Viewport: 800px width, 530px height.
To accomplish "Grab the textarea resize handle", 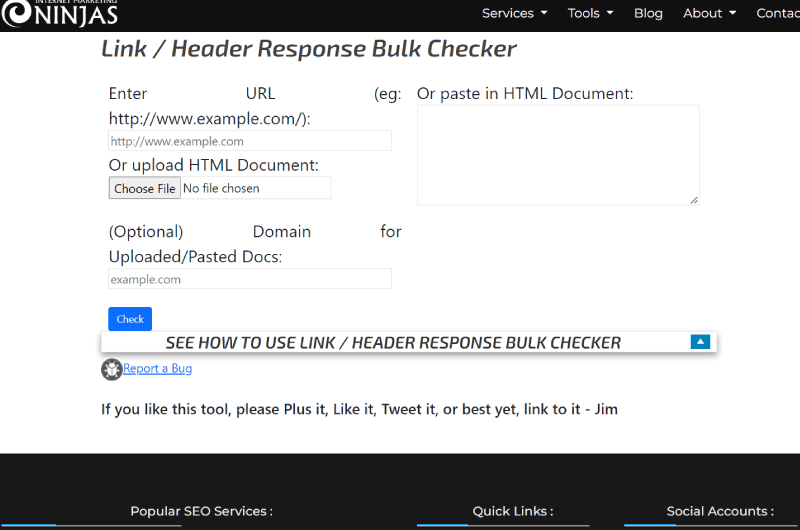I will pyautogui.click(x=694, y=200).
